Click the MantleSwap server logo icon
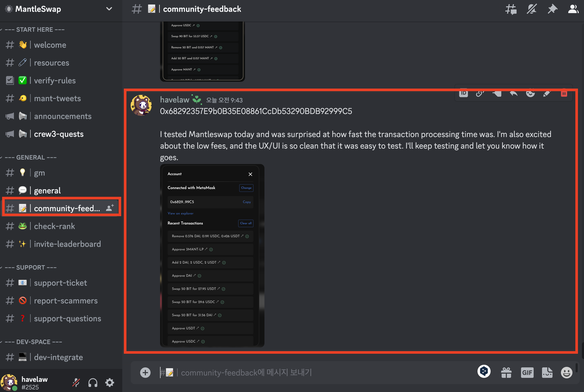Screen dimensions: 584x392 9,9
